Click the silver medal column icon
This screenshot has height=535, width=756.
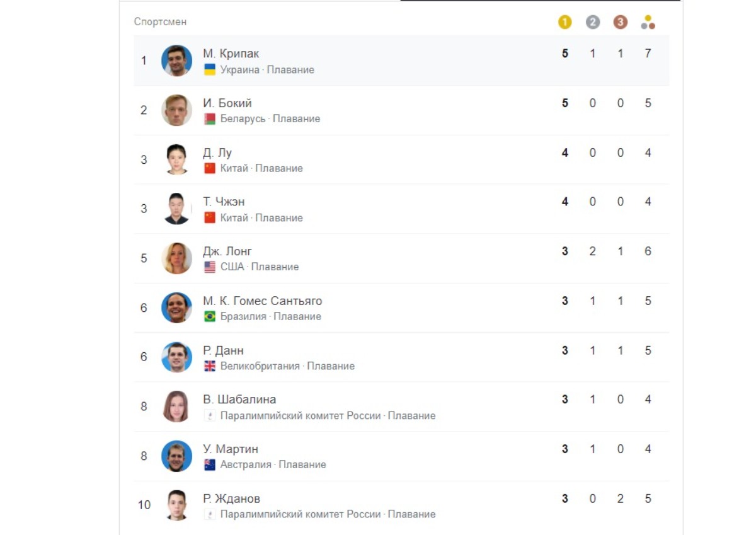coord(593,23)
